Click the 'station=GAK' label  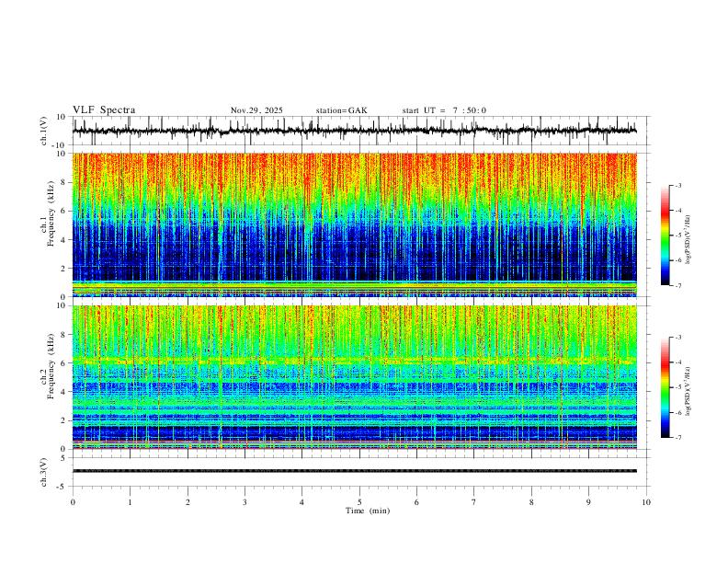click(342, 110)
